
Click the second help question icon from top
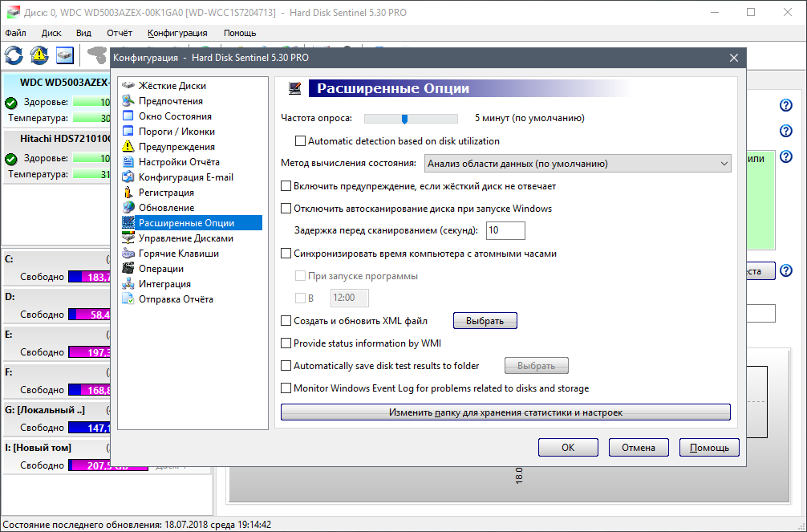(x=786, y=131)
